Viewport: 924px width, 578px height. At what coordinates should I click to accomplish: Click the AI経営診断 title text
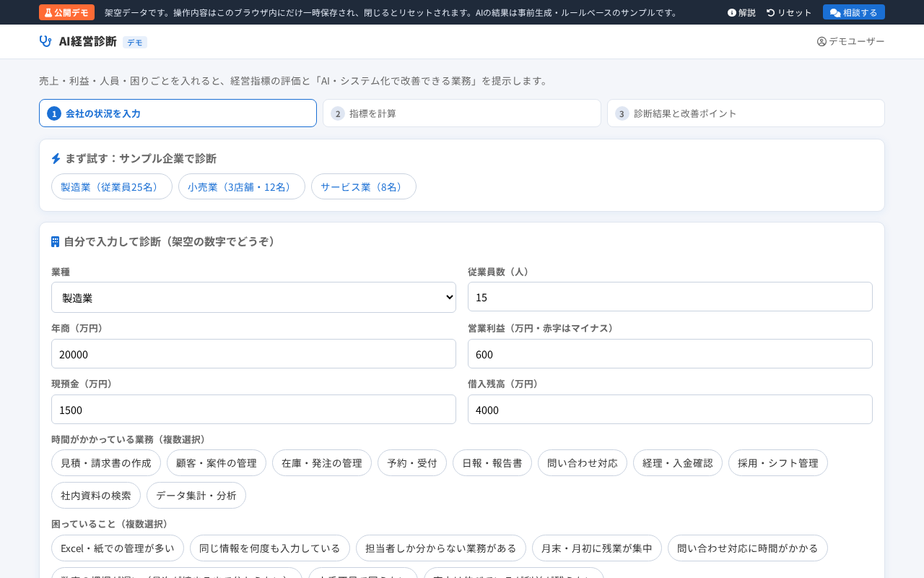pos(88,41)
